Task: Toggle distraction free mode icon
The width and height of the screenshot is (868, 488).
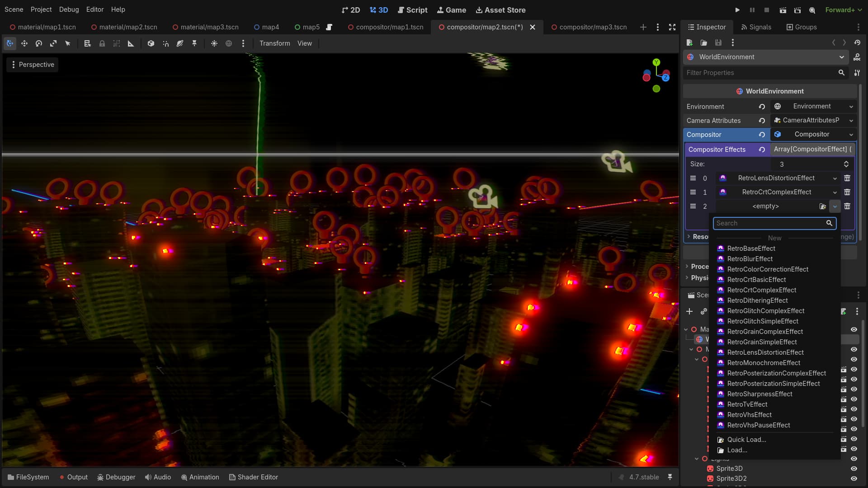Action: (672, 27)
